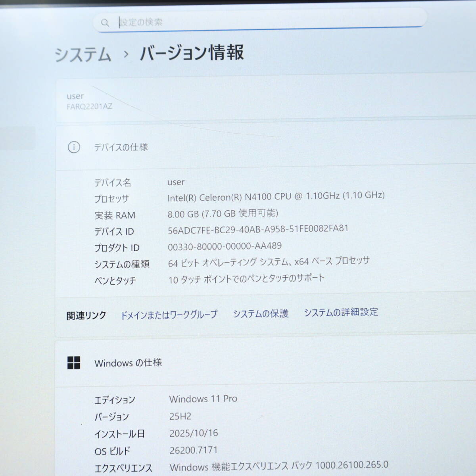Select the 8.00 GB RAM value
Image resolution: width=476 pixels, height=476 pixels.
(x=223, y=213)
